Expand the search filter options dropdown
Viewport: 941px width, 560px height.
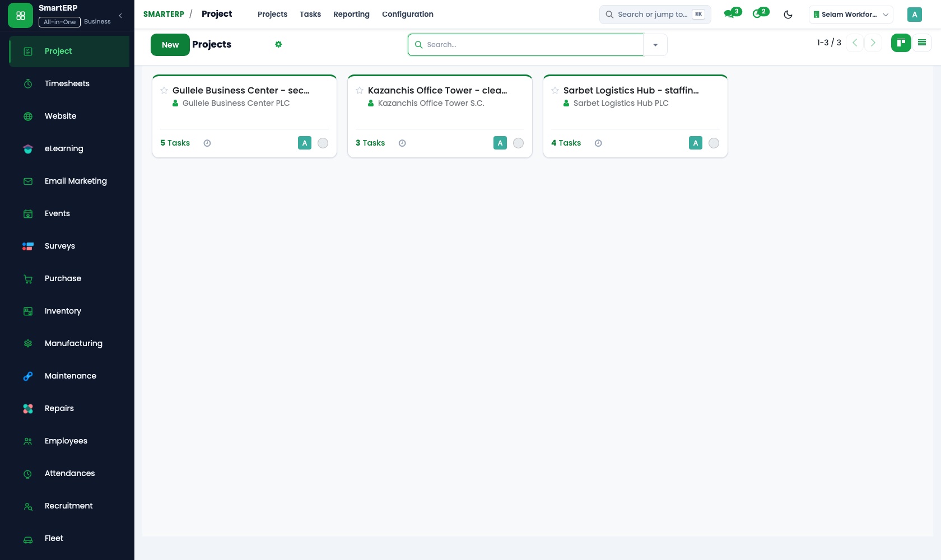pyautogui.click(x=655, y=45)
